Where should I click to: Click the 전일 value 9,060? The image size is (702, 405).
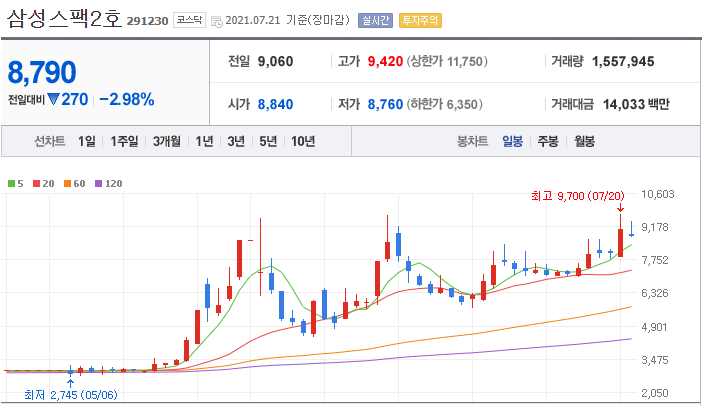point(275,61)
